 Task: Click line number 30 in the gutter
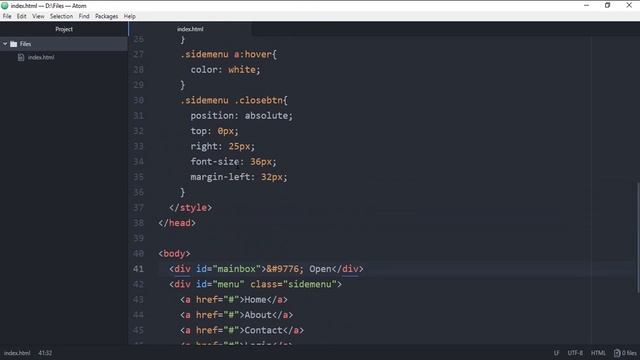138,100
